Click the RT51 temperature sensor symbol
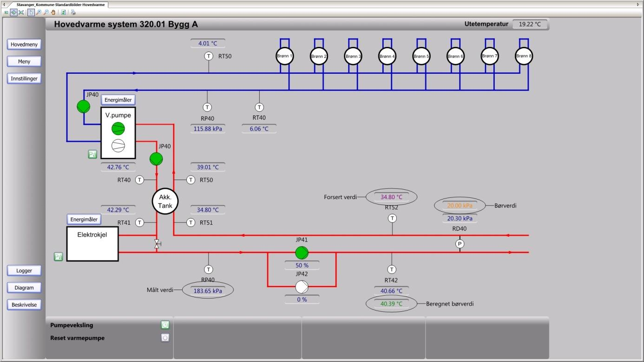Viewport: 644px width, 362px height. pos(191,222)
